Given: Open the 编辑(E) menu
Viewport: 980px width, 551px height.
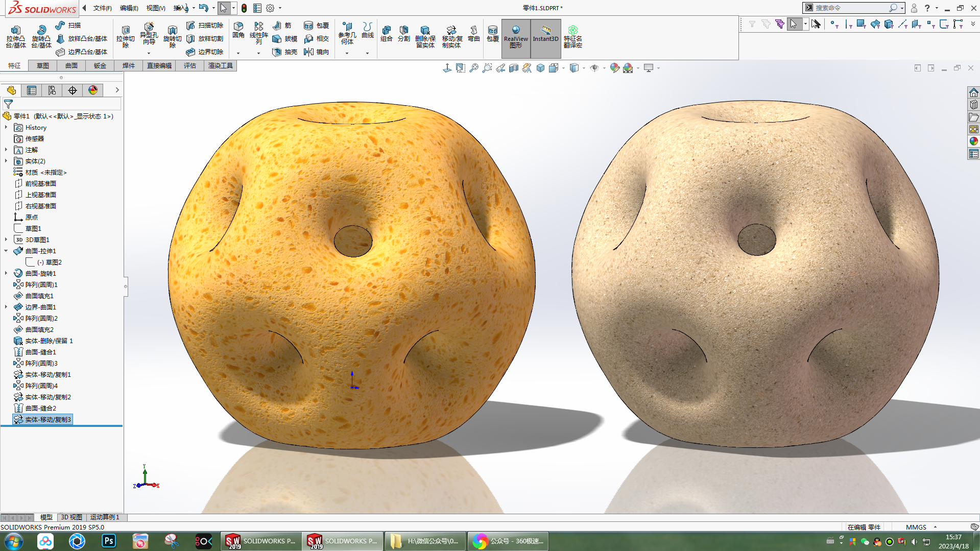Looking at the screenshot, I should 129,8.
